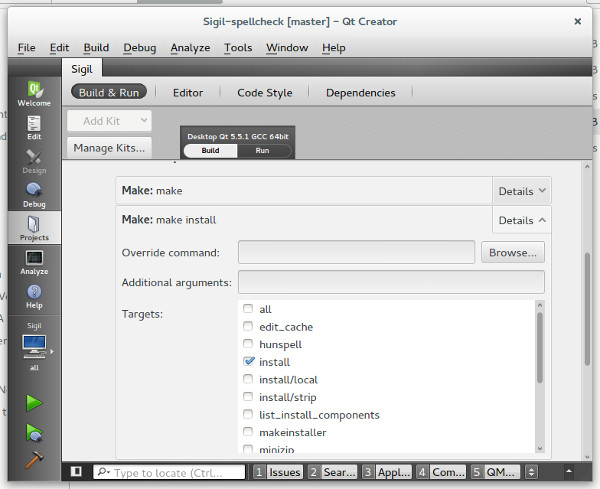Click the locator magnifier icon

103,472
